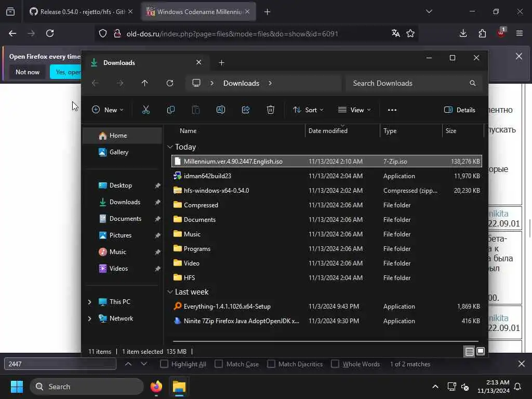Click the Cut scissors icon in Explorer toolbar
532x399 pixels.
pyautogui.click(x=145, y=110)
